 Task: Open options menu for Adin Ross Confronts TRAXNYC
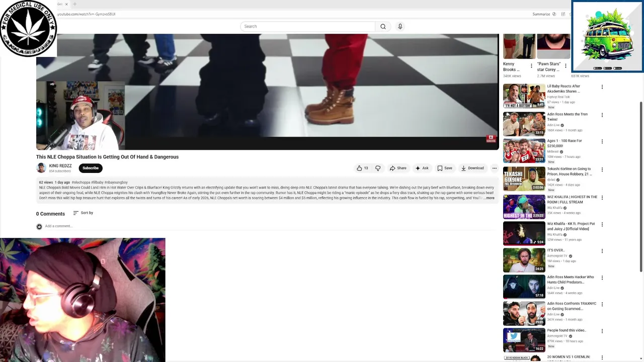602,305
